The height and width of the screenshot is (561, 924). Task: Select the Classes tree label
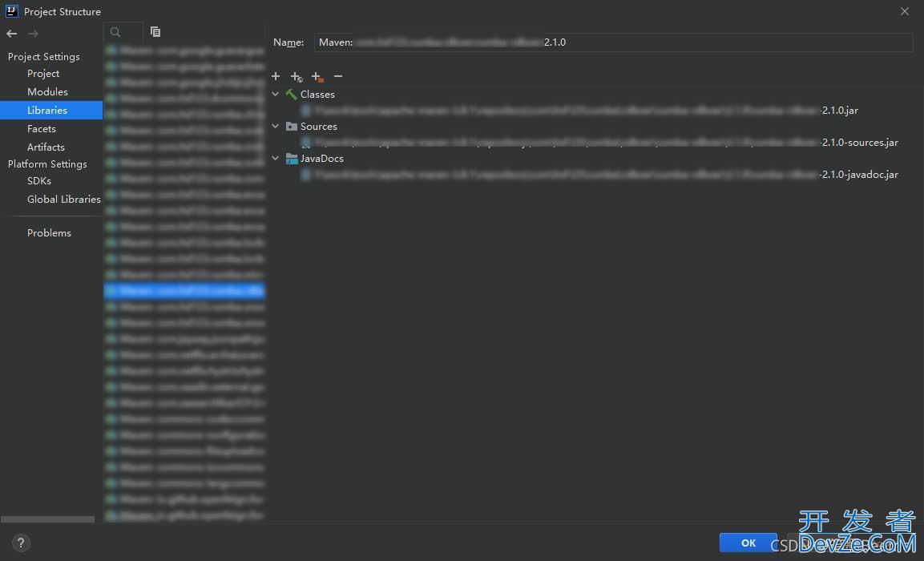(317, 95)
